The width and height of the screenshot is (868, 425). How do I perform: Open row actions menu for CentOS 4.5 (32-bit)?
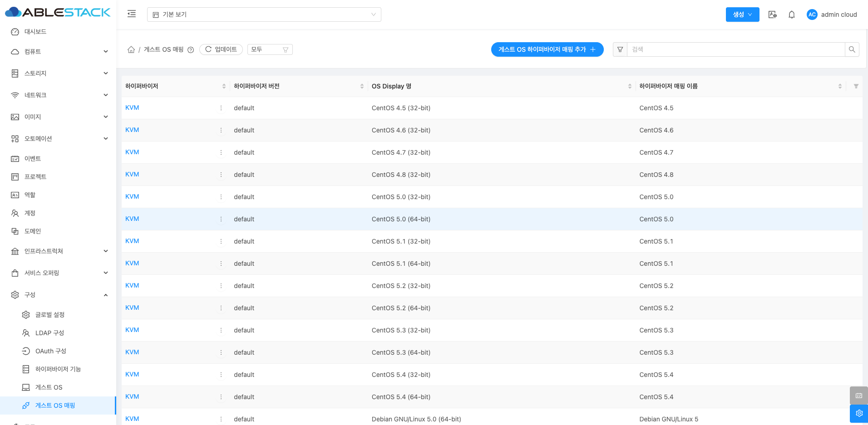(221, 108)
